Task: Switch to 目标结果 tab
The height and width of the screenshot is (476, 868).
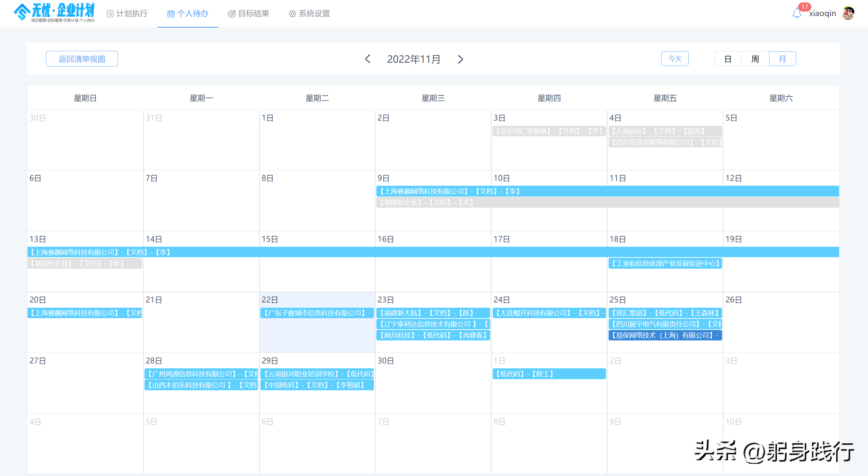Action: click(249, 14)
